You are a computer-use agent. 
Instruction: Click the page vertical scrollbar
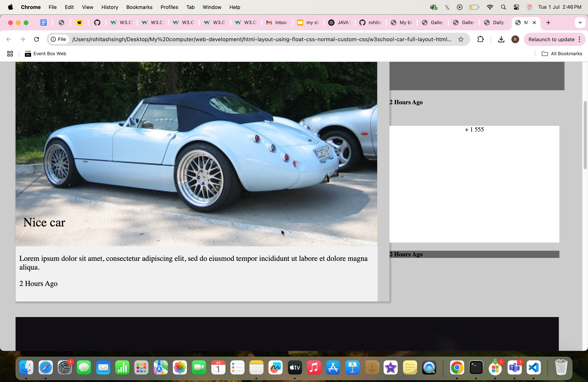pos(585,135)
